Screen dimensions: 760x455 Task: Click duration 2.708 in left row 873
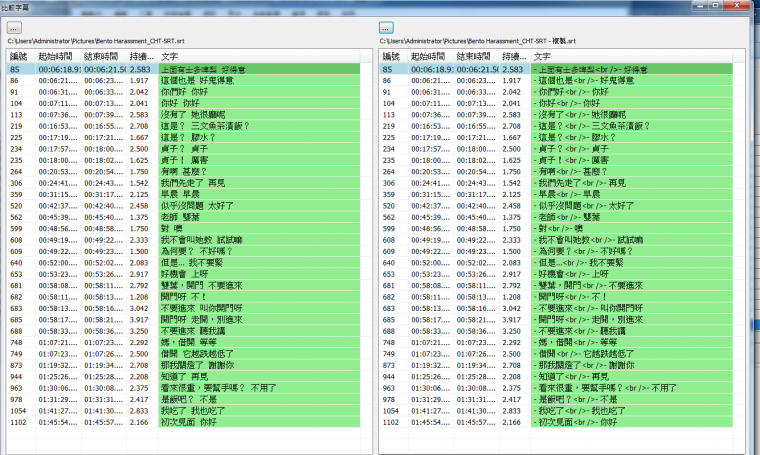point(139,365)
